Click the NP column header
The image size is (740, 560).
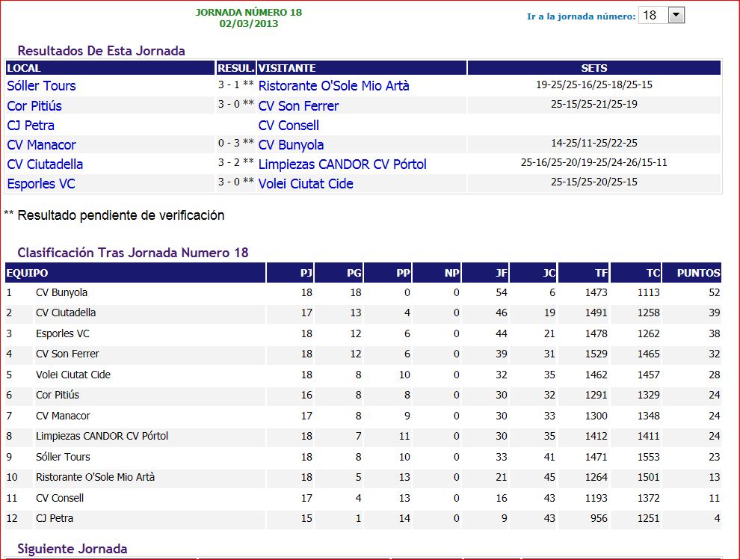click(437, 273)
